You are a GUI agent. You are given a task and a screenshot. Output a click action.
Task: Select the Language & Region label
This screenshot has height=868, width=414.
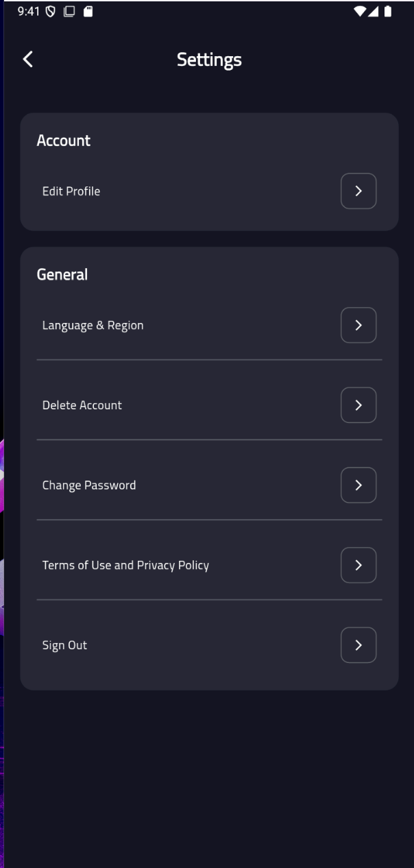pos(93,326)
